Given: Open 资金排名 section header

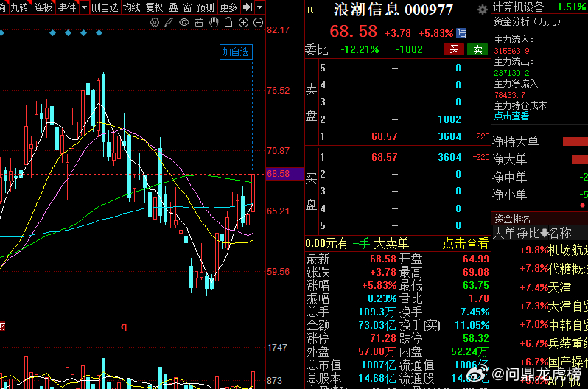Looking at the screenshot, I should tap(513, 219).
